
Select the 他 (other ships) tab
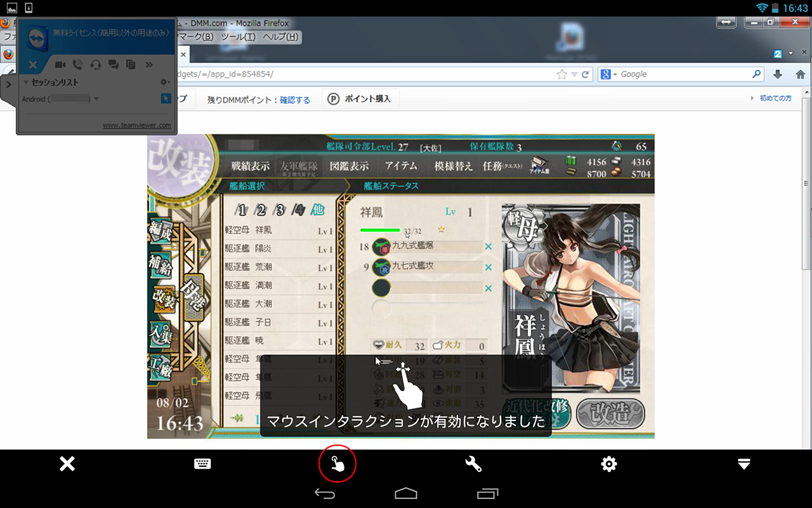318,211
